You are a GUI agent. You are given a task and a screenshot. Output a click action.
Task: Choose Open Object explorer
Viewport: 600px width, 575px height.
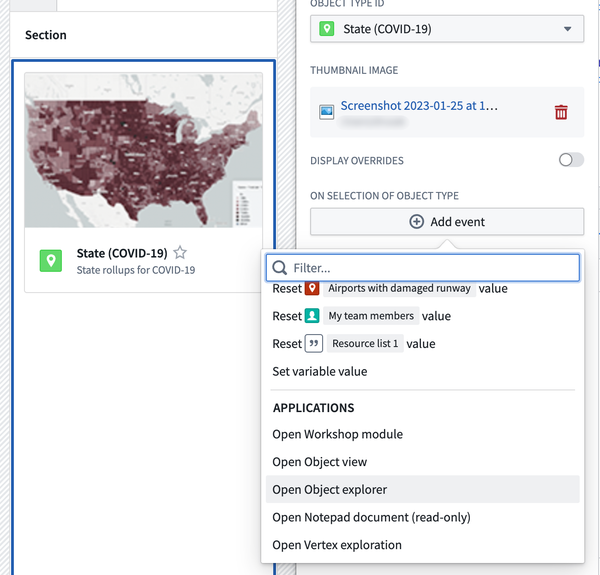click(x=422, y=489)
